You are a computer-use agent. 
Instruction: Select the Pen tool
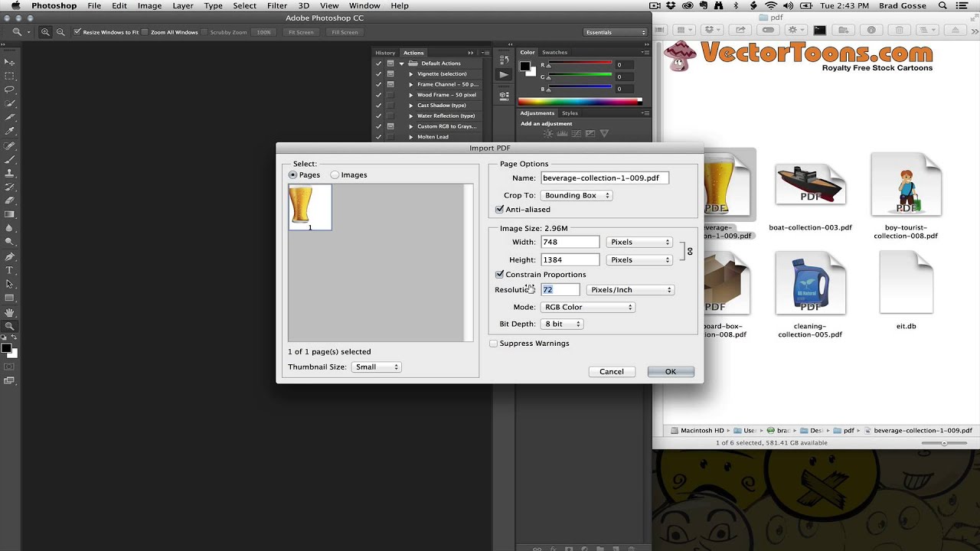point(10,256)
